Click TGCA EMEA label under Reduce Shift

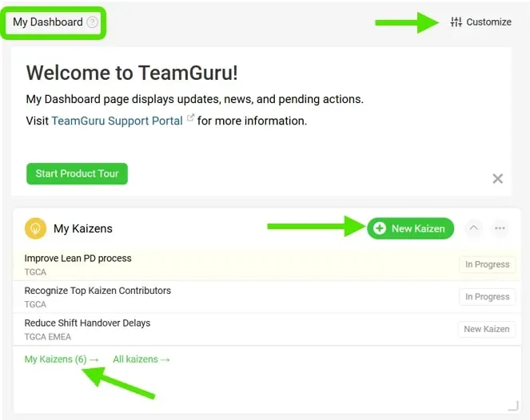[x=48, y=337]
